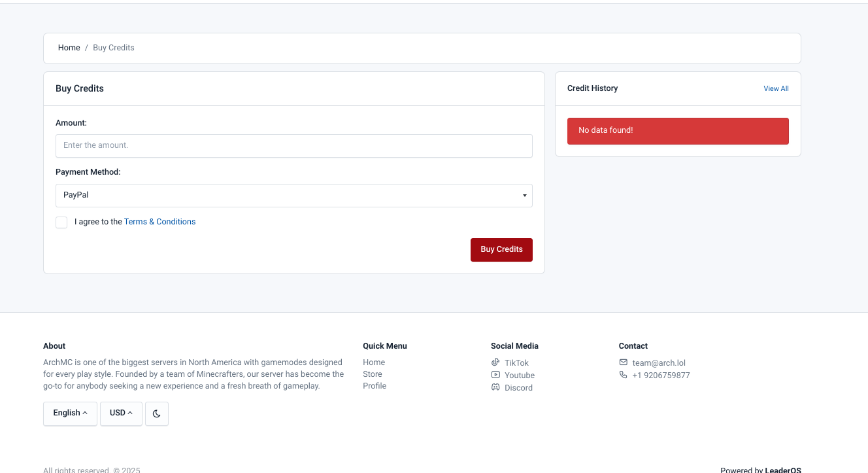Image resolution: width=868 pixels, height=473 pixels.
Task: Go to Home in breadcrumb
Action: [69, 48]
